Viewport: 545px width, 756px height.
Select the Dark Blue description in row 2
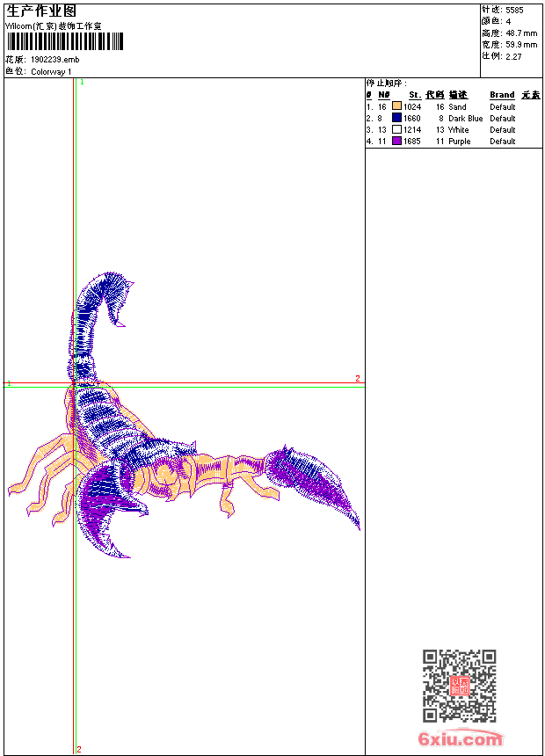coord(465,118)
